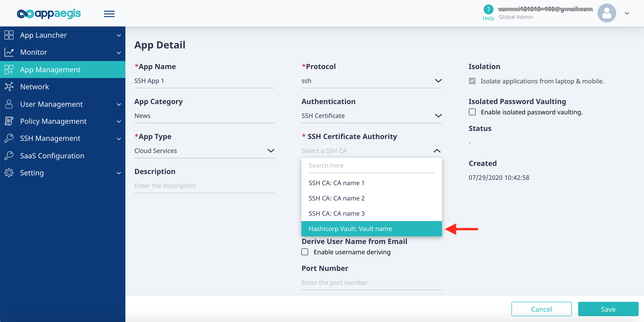Expand SSH Management submenu chevron
The height and width of the screenshot is (322, 644).
(119, 139)
